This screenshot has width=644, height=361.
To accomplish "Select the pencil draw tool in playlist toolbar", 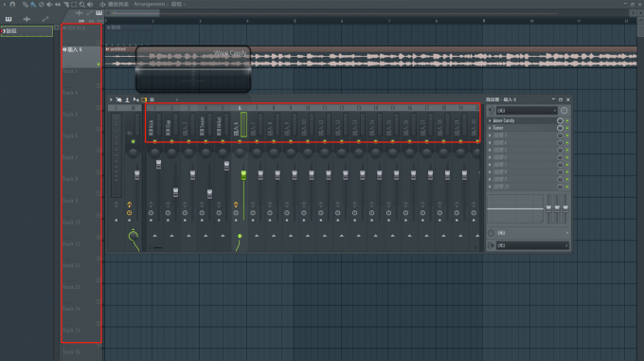I will coord(25,4).
